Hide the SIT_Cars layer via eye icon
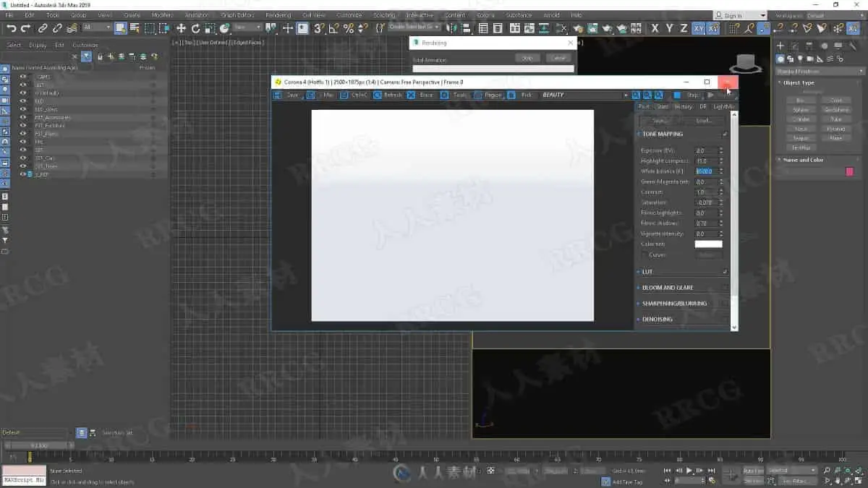Viewport: 868px width, 488px height. 23,158
